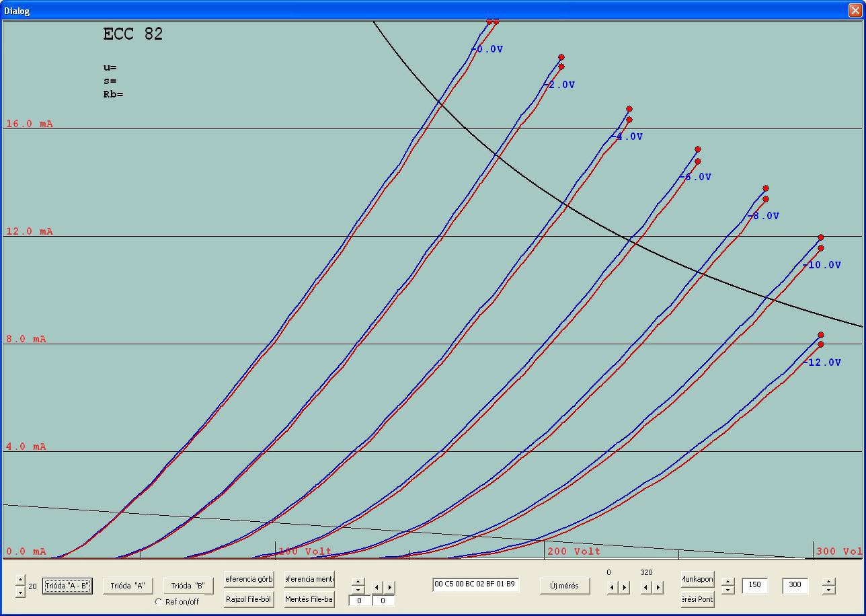Select the Trióda "A - B" button
Image resolution: width=866 pixels, height=616 pixels.
67,586
